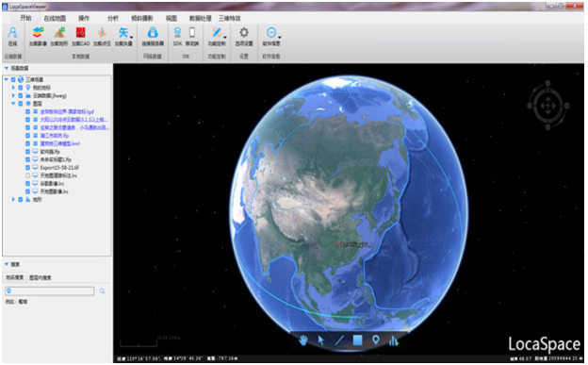This screenshot has width=588, height=365.
Task: Open the 在线地图 ribbon tab
Action: [x=55, y=18]
